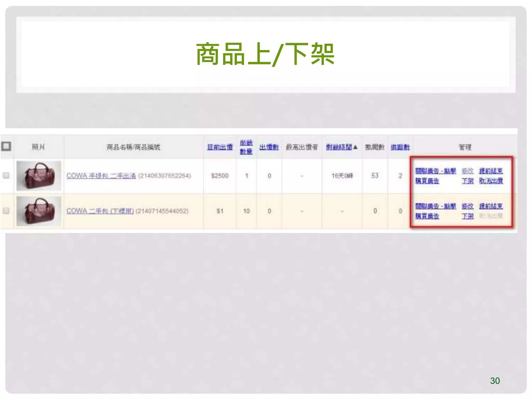Click 關聯廣告-點擊 in first row
This screenshot has width=532, height=399.
tap(436, 171)
